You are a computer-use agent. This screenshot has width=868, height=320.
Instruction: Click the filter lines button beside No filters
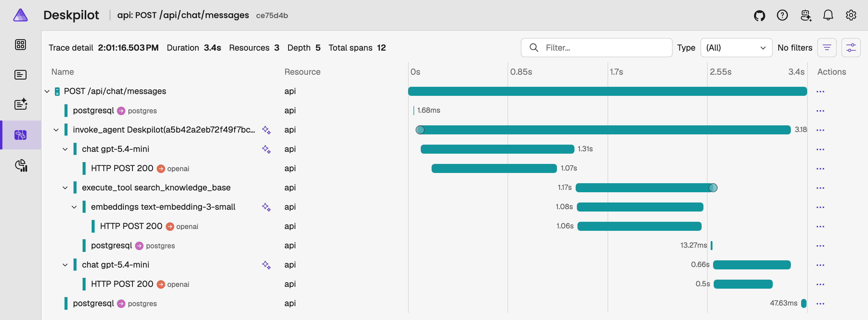[826, 48]
